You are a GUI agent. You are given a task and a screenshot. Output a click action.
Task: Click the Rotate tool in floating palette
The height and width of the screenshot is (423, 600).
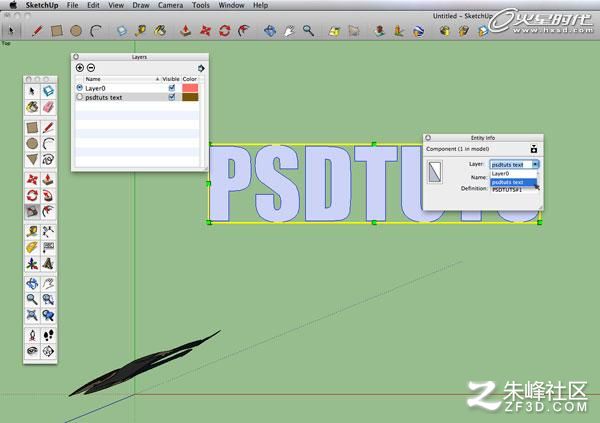point(32,195)
